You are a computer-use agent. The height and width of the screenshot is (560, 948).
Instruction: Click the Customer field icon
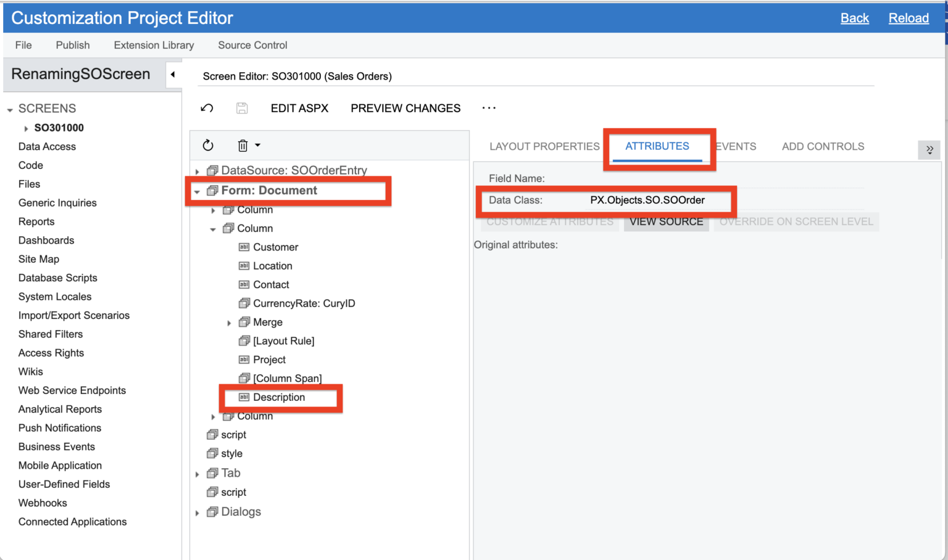(244, 247)
